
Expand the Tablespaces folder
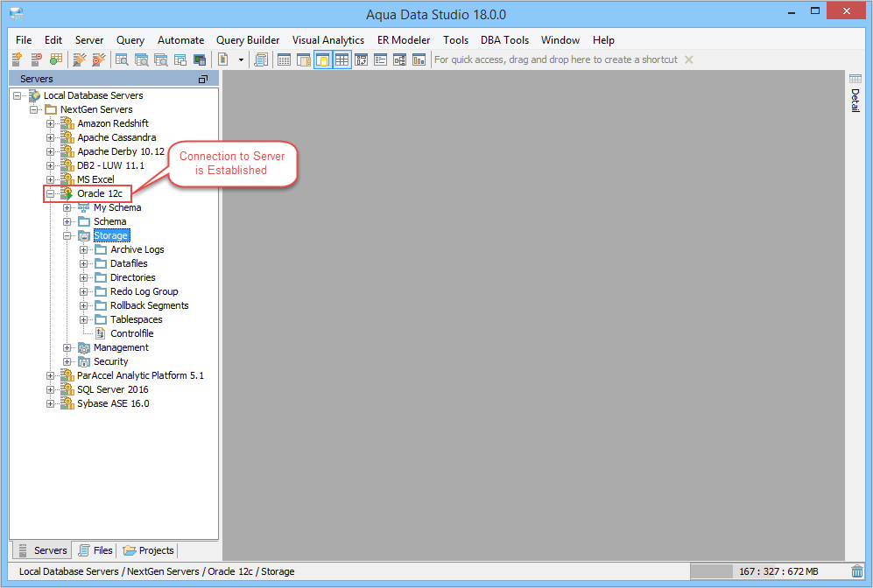(x=83, y=320)
